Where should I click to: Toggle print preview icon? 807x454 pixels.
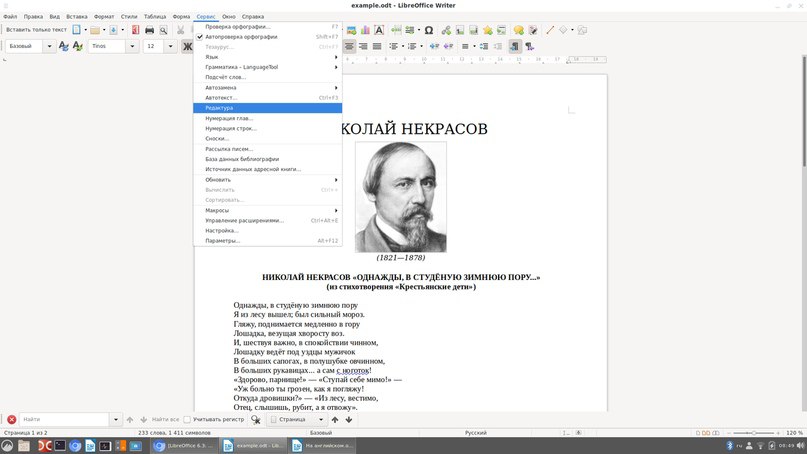coord(163,30)
